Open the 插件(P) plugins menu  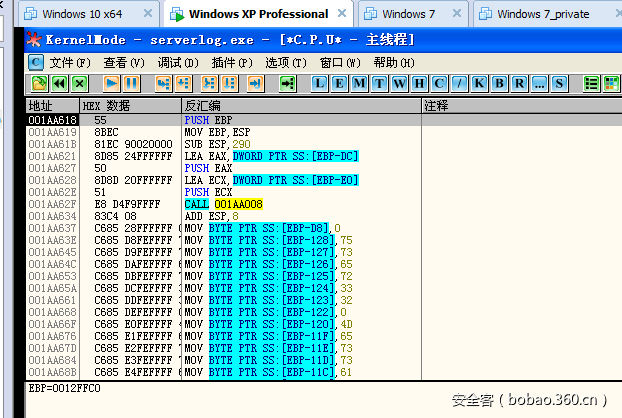click(x=231, y=62)
